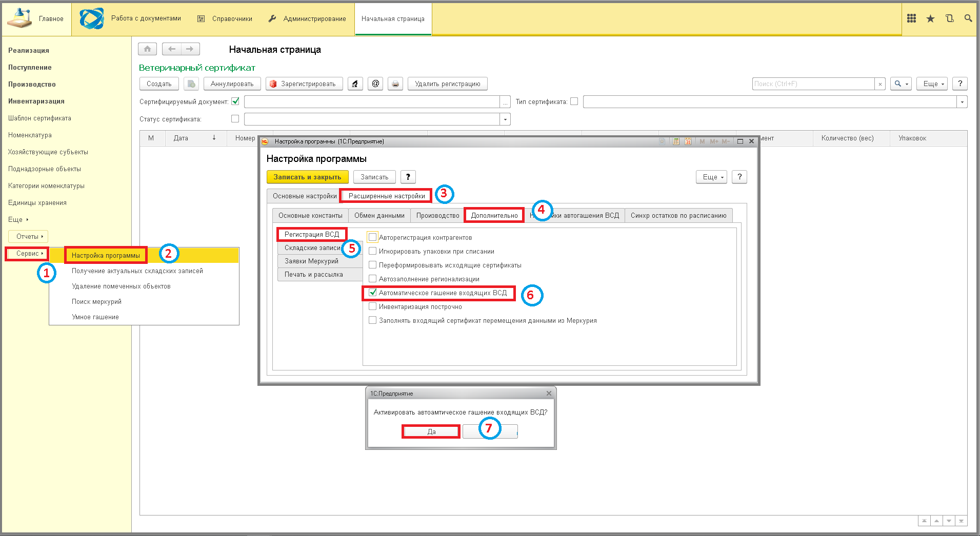Uncheck Автоматическое гашение входящих ВСД
This screenshot has width=980, height=536.
tap(373, 293)
